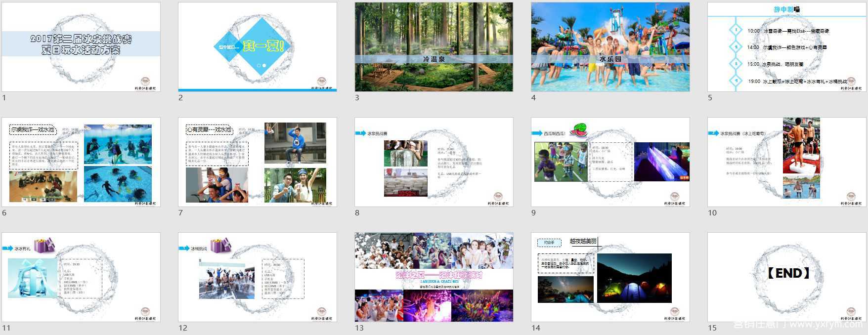Select the blue diamond '爽一夏' slide
868x335 pixels.
pos(258,47)
